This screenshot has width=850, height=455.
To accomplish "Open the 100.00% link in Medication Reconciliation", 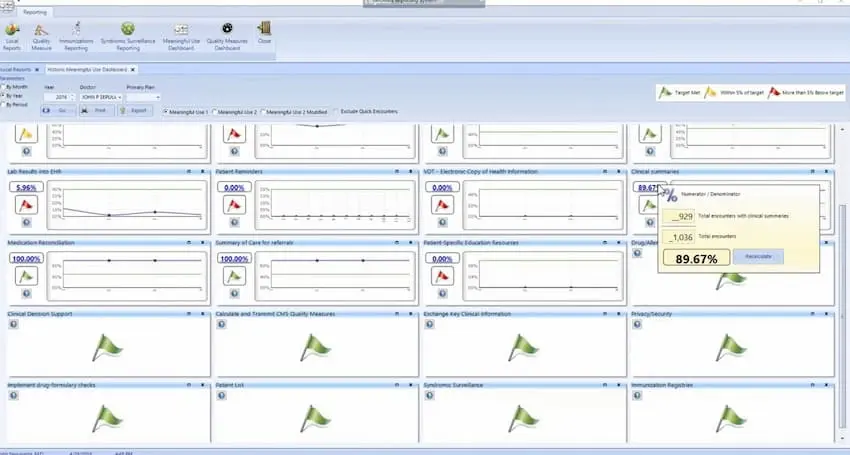I will pyautogui.click(x=26, y=259).
